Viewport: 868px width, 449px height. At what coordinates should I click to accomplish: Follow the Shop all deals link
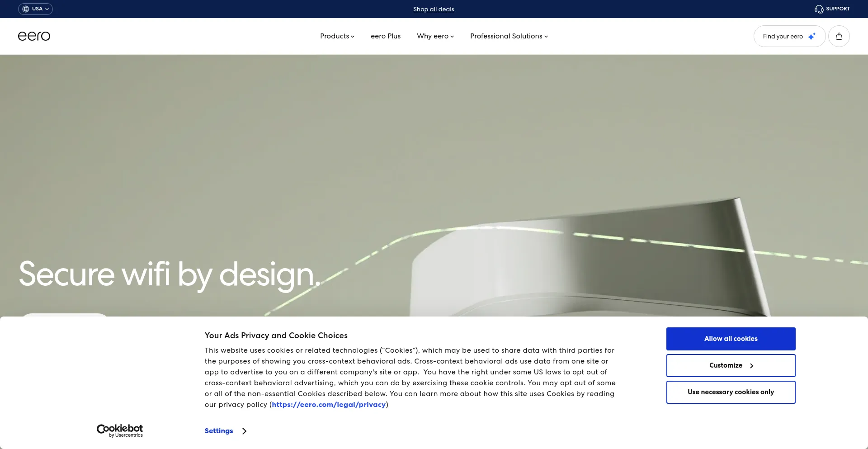(433, 9)
